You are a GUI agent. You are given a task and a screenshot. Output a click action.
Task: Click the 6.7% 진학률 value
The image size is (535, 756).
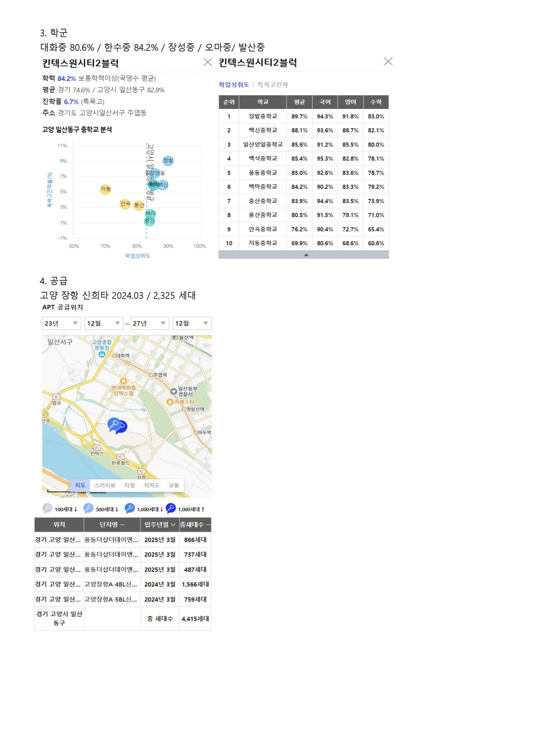(71, 102)
